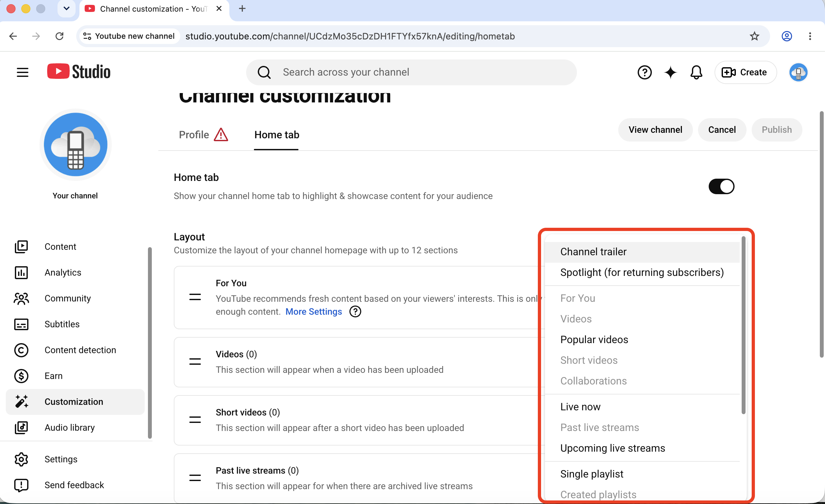
Task: Click the greyed Collaborations menu entry
Action: coord(642,381)
